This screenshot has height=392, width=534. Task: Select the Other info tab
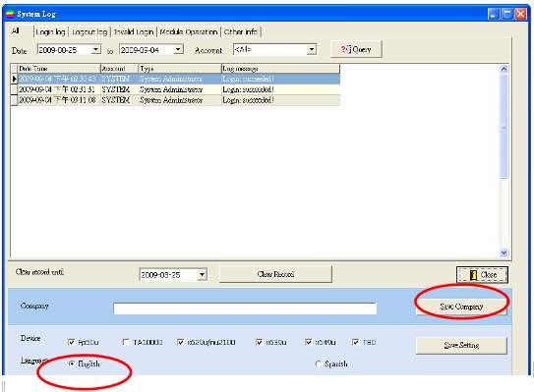pyautogui.click(x=240, y=31)
